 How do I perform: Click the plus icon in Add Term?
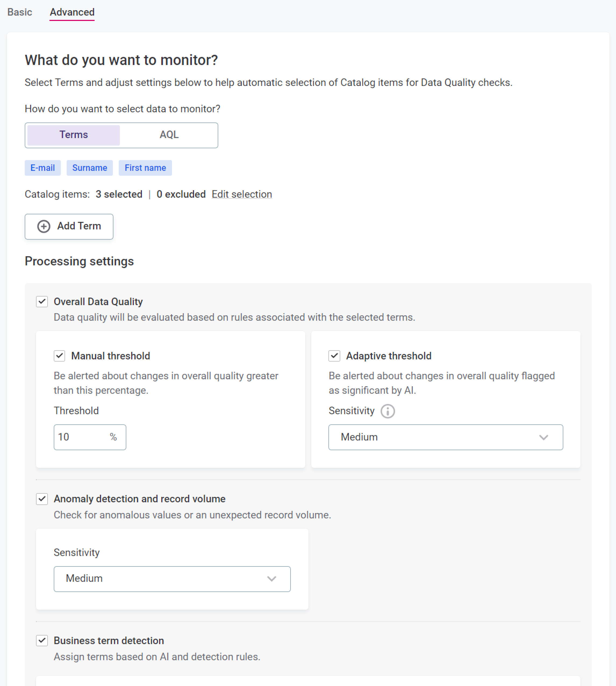coord(44,226)
